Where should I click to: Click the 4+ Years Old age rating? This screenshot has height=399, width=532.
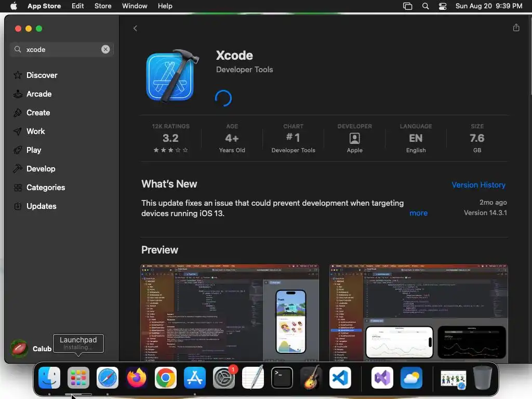(x=232, y=139)
